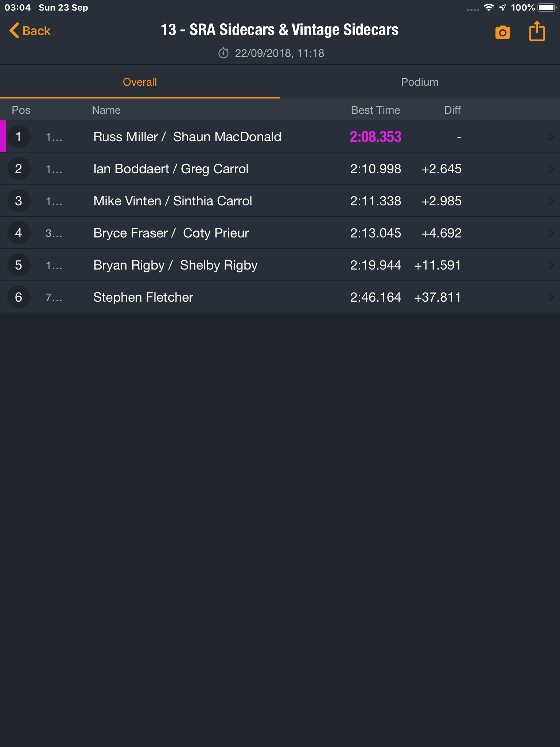The height and width of the screenshot is (747, 560).
Task: Tap the position 1 circle badge
Action: click(19, 136)
